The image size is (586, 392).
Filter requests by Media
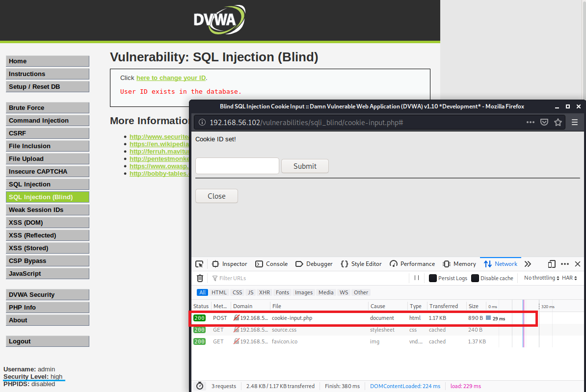pos(326,292)
